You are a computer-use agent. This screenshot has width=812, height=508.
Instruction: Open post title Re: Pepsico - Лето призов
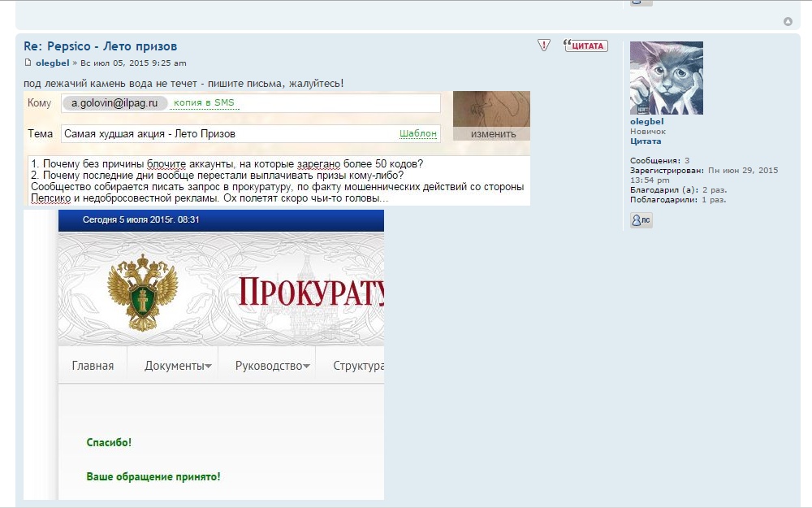click(100, 46)
